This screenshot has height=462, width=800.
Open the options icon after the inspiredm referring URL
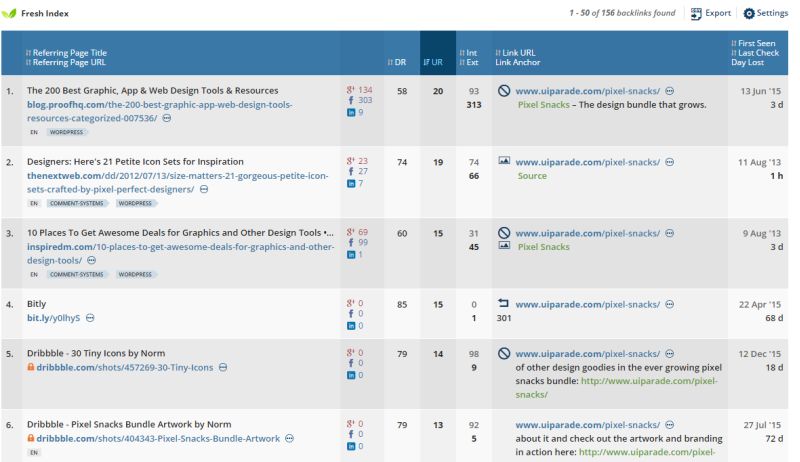91,260
